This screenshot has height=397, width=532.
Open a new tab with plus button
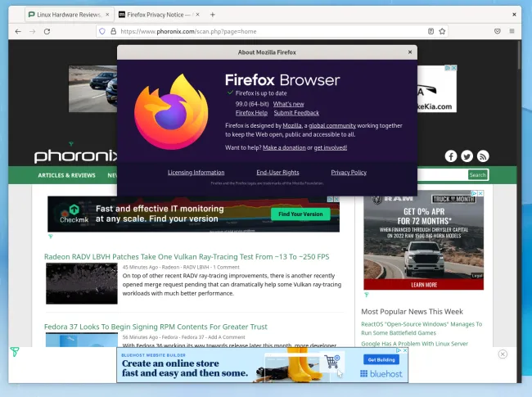point(213,15)
